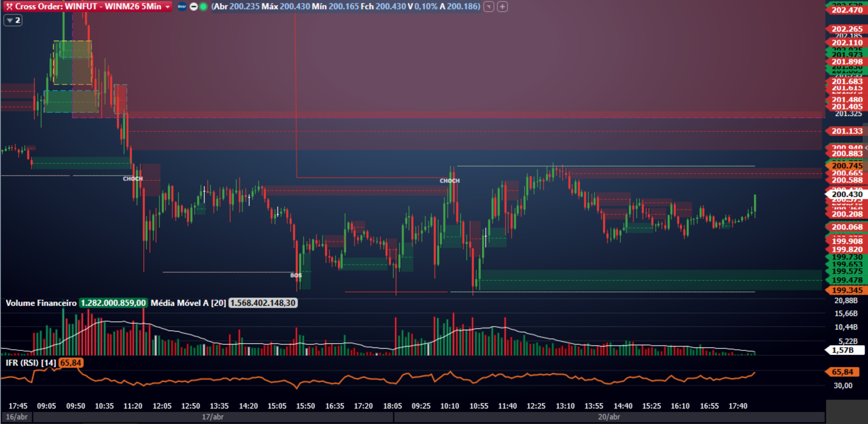Open the WINFUT asset and timeframe dropdown
Image resolution: width=868 pixels, height=424 pixels.
point(167,7)
